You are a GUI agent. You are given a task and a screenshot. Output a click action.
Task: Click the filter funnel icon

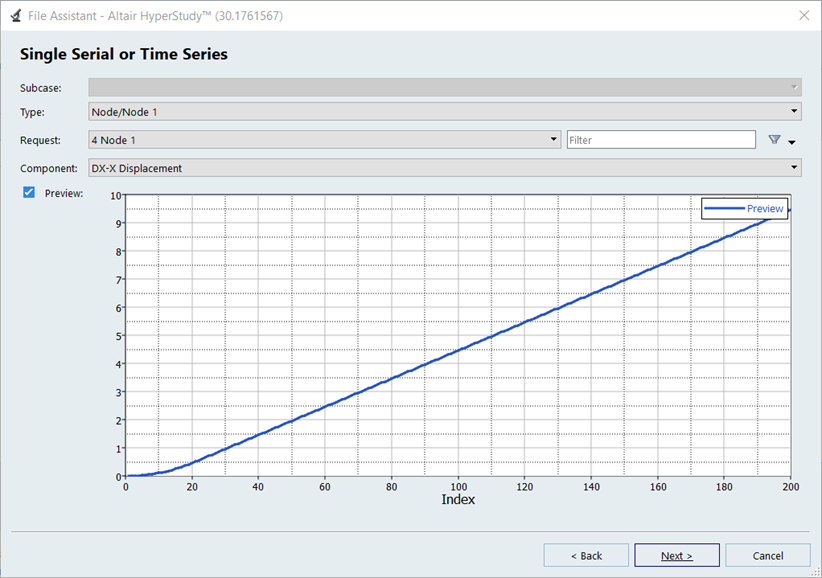tap(774, 139)
